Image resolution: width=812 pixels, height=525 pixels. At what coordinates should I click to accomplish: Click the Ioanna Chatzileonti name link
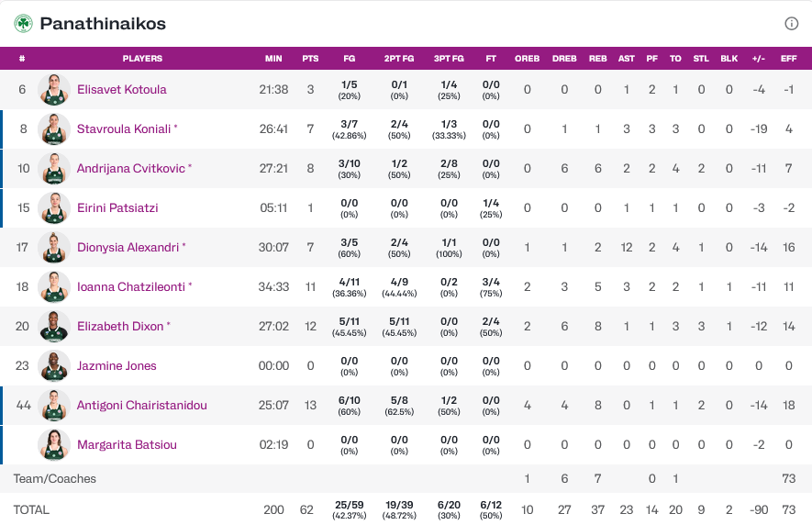pos(131,287)
